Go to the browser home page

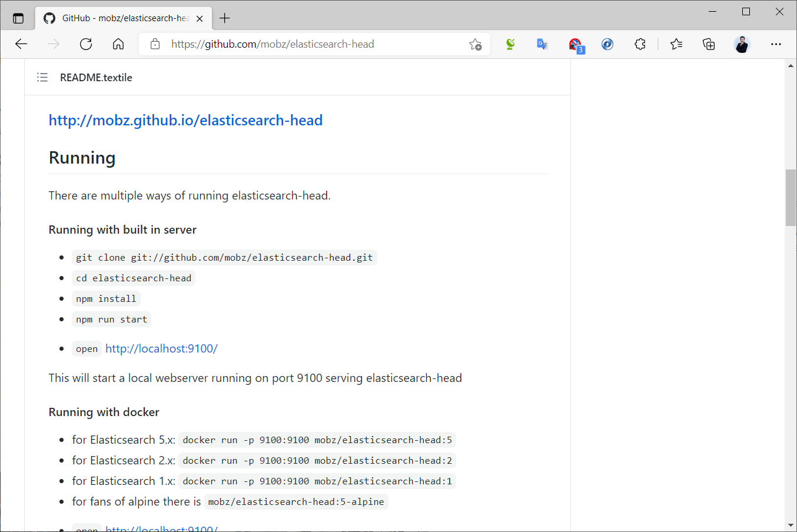(118, 44)
